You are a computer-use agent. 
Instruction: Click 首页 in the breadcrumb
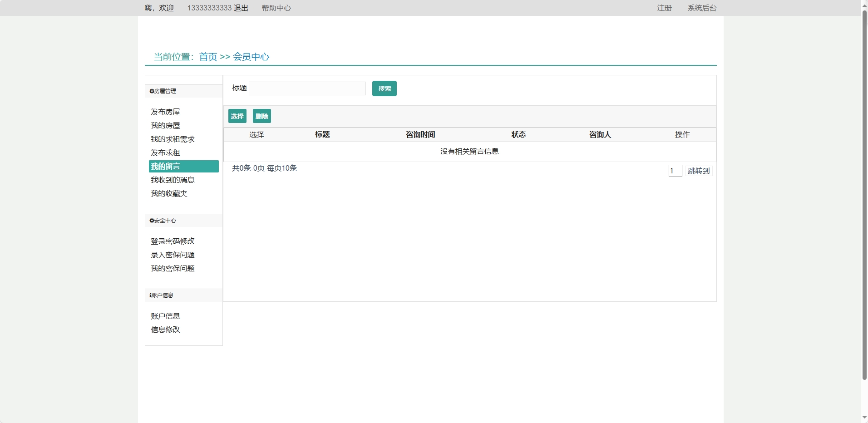pyautogui.click(x=208, y=57)
